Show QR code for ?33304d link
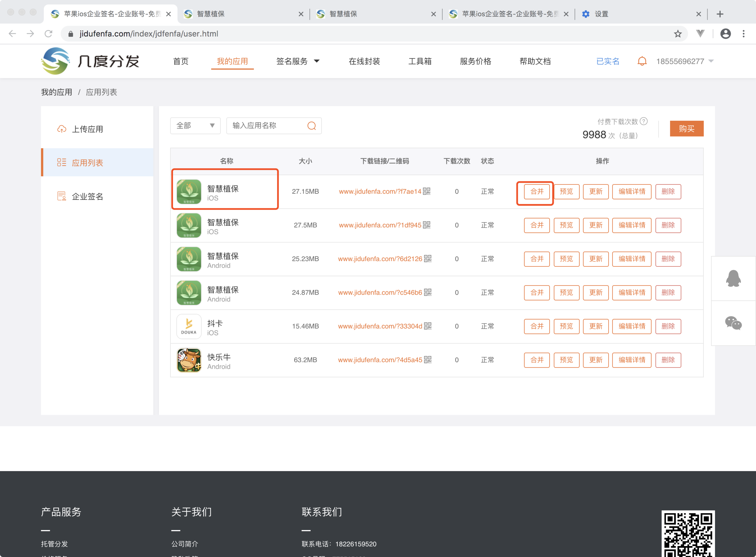This screenshot has width=756, height=557. tap(428, 326)
